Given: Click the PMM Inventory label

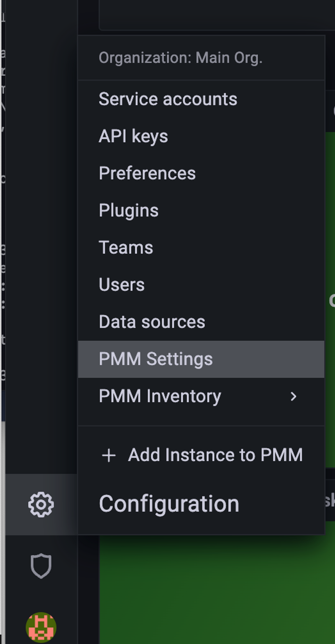Looking at the screenshot, I should point(160,396).
